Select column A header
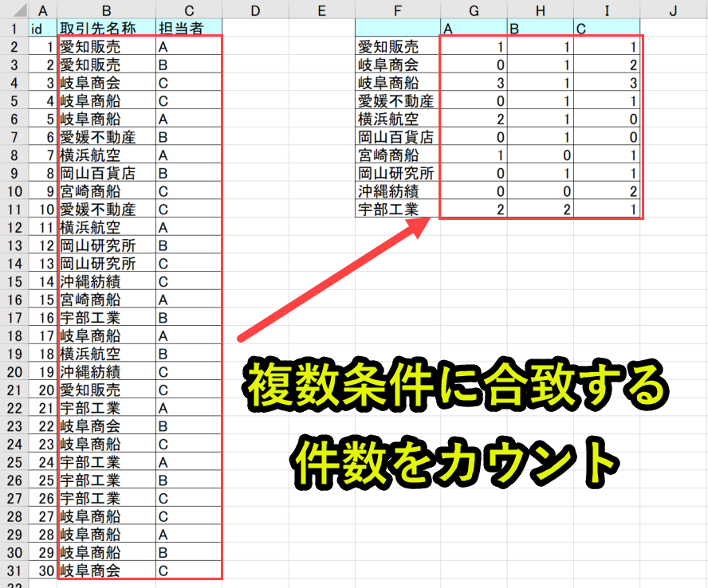Screen dimensions: 708x588 43,10
